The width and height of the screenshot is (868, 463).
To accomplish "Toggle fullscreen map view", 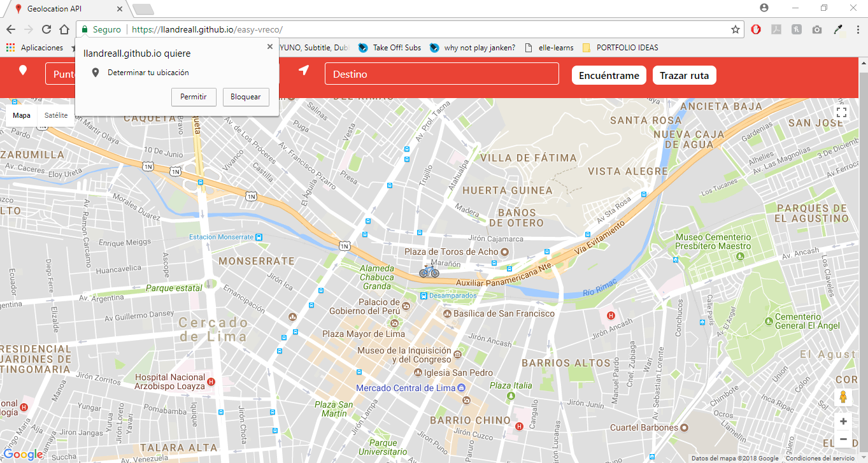I will tap(841, 113).
